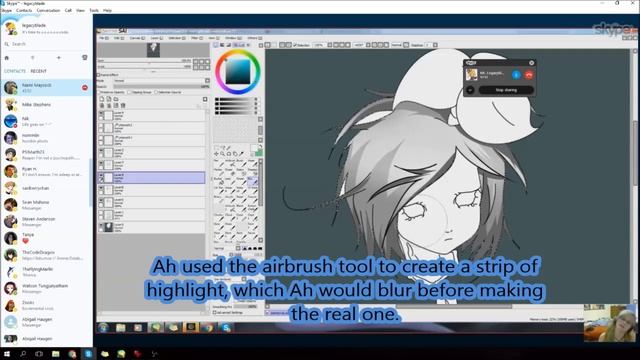Viewport: 640px width, 360px height.
Task: Open the Skype dial pad icon
Action: 33,58
